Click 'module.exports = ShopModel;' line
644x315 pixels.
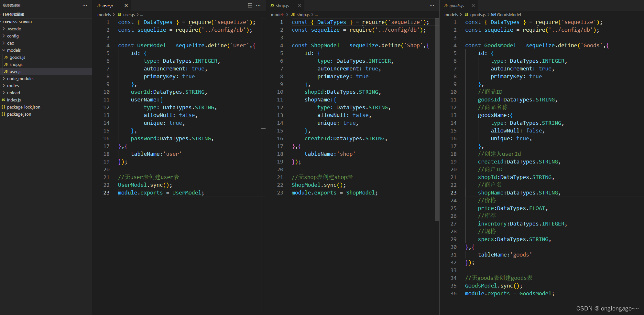click(x=335, y=193)
